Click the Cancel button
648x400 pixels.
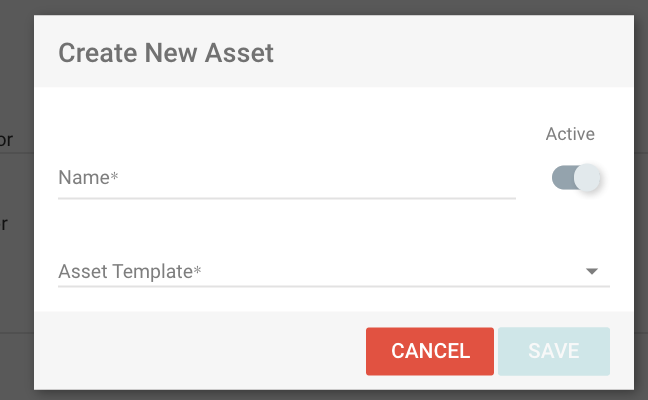point(430,351)
